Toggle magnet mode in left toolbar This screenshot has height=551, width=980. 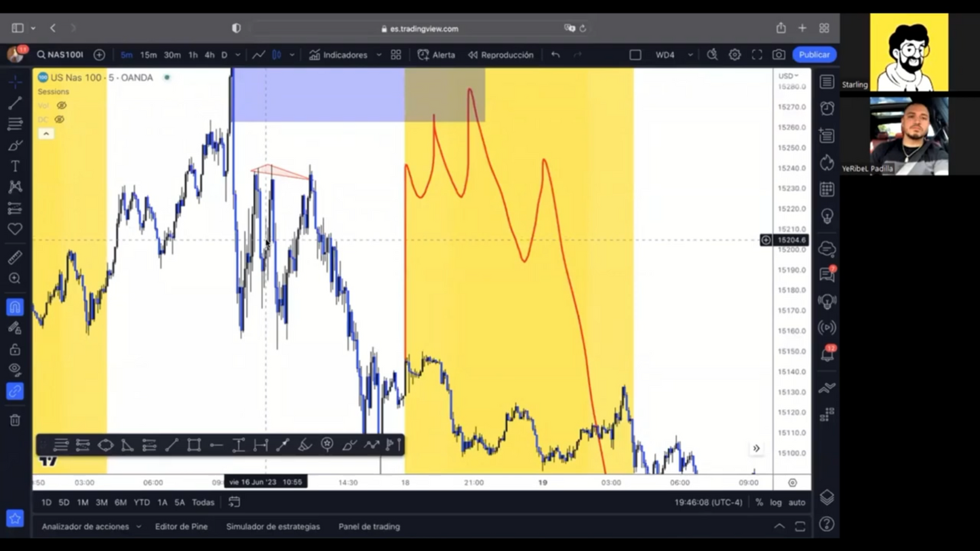pyautogui.click(x=15, y=307)
